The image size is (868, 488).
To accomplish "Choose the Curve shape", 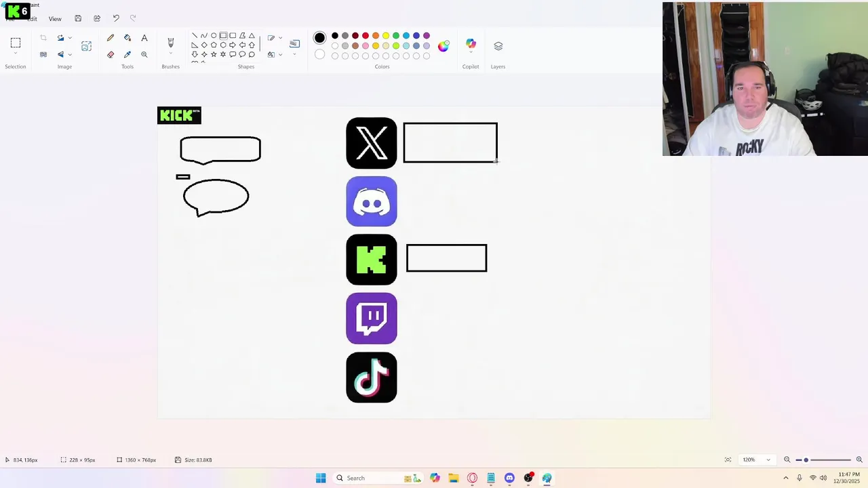I will click(204, 35).
